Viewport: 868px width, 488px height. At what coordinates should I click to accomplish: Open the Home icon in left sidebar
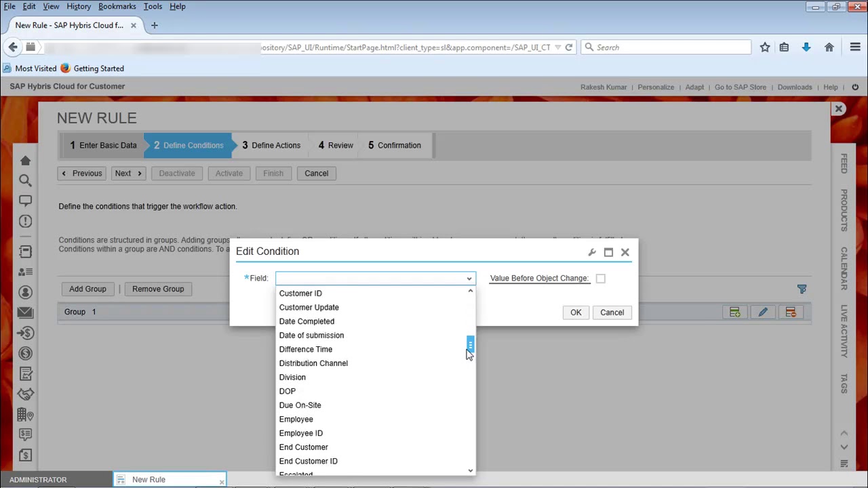point(25,161)
